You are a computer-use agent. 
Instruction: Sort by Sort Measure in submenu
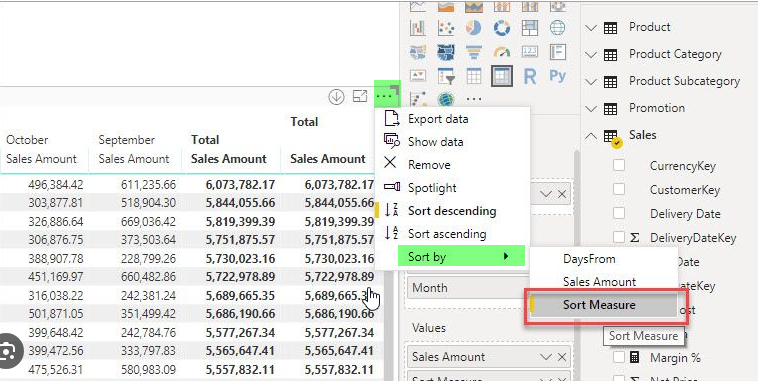tap(604, 305)
